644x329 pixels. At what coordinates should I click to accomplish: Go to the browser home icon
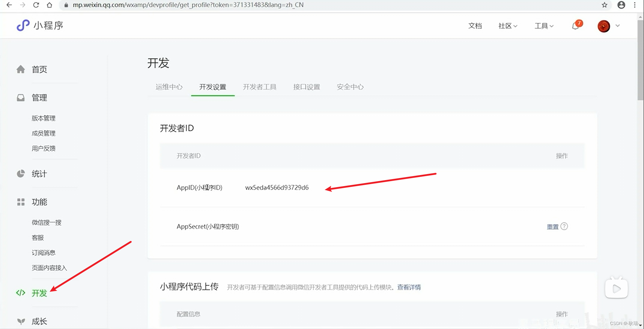coord(49,5)
